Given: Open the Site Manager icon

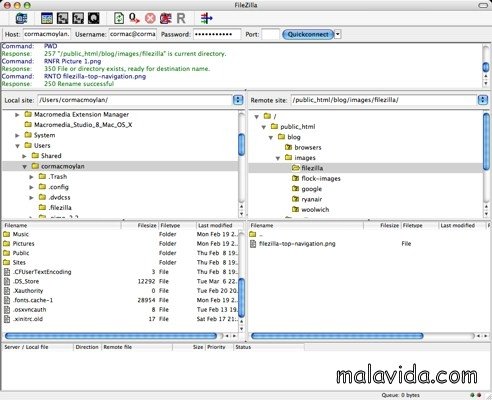Looking at the screenshot, I should 21,18.
